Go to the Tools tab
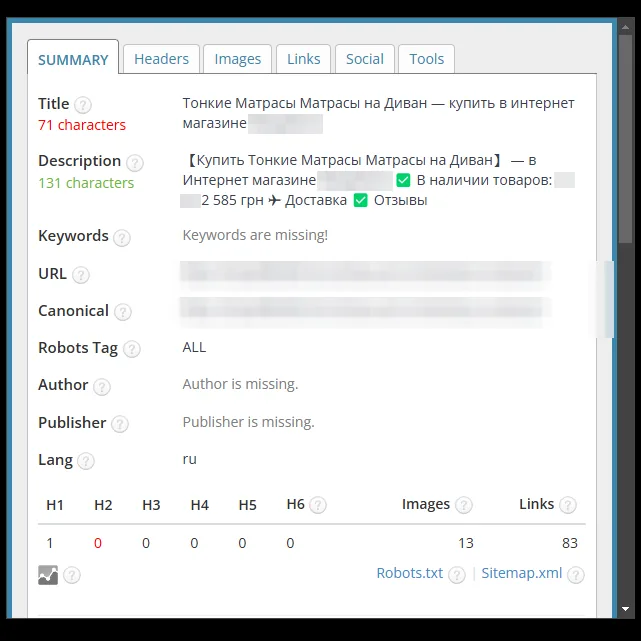The height and width of the screenshot is (641, 641). pyautogui.click(x=426, y=59)
